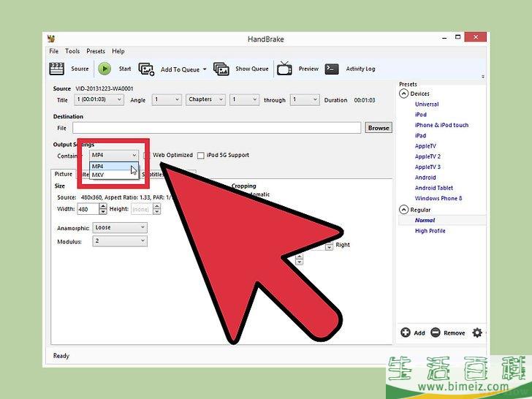The width and height of the screenshot is (532, 399).
Task: Click the Show Queue label
Action: point(251,69)
